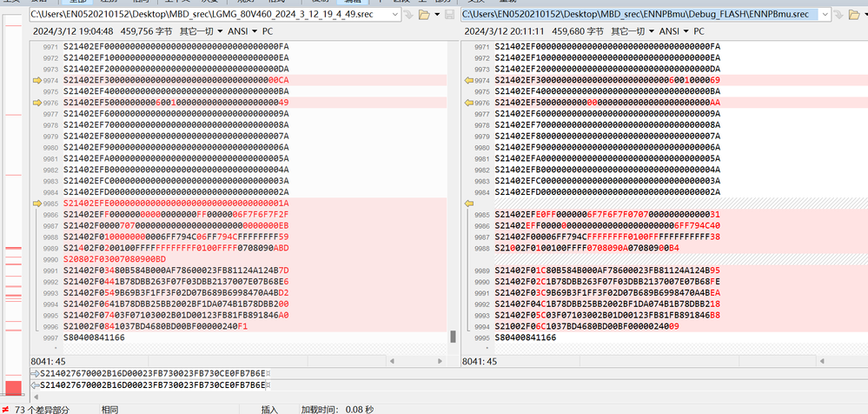Click upper detail line S214027670002B16D

[x=155, y=373]
